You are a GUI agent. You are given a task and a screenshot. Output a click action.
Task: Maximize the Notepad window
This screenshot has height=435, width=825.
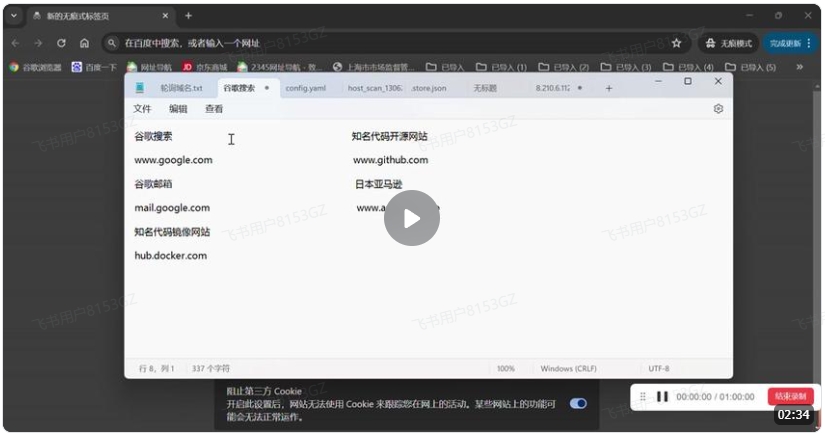tap(688, 82)
